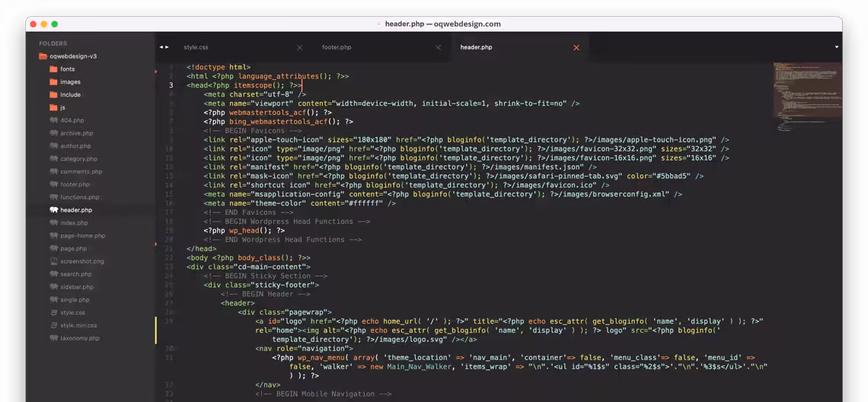Click the PHP icon beside functions.php

click(x=54, y=197)
